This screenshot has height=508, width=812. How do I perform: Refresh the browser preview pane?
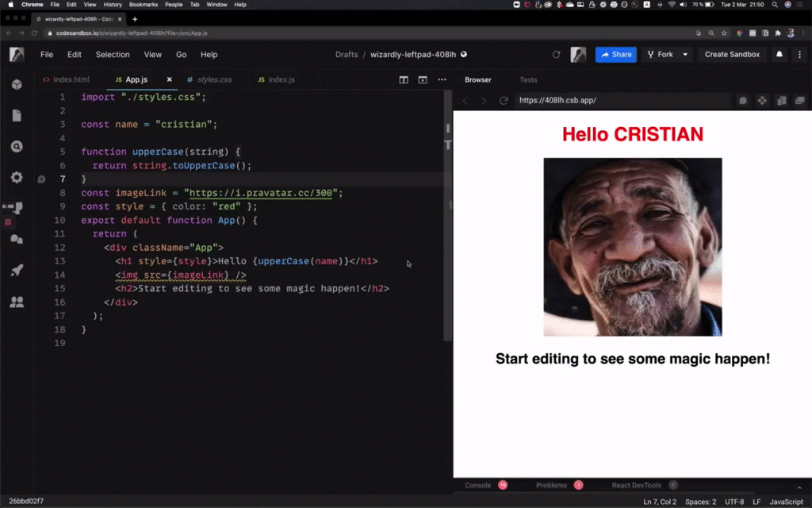pos(504,101)
